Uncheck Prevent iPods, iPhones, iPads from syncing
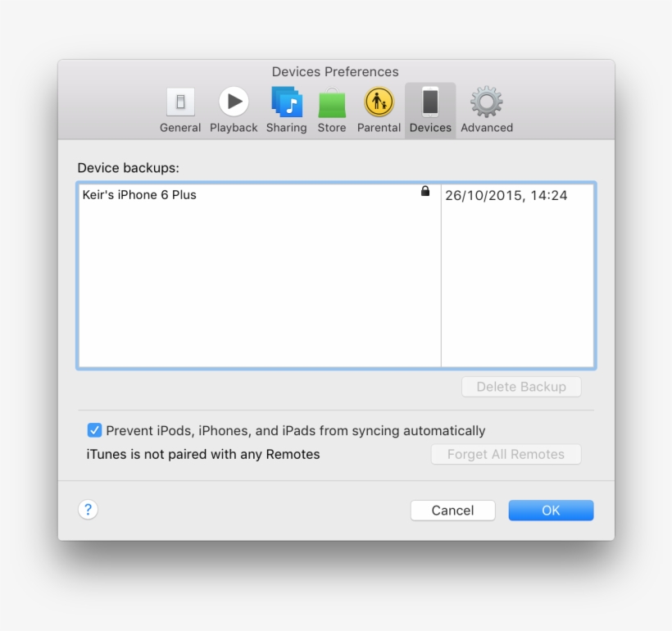This screenshot has width=672, height=631. tap(95, 430)
